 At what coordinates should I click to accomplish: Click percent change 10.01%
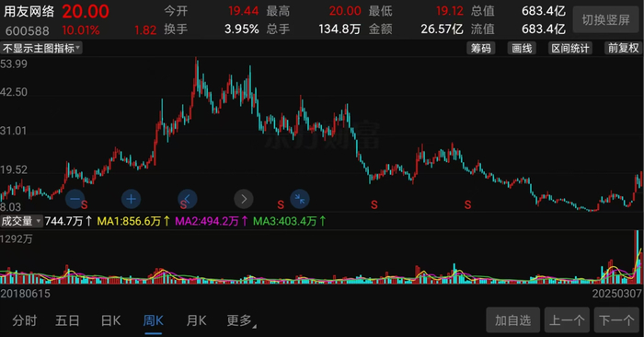(81, 30)
